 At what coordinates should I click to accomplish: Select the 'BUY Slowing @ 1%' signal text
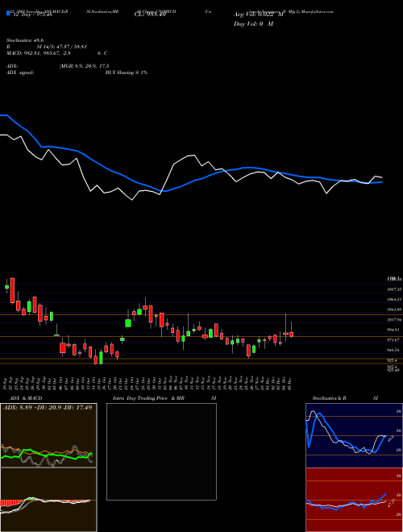coord(127,73)
